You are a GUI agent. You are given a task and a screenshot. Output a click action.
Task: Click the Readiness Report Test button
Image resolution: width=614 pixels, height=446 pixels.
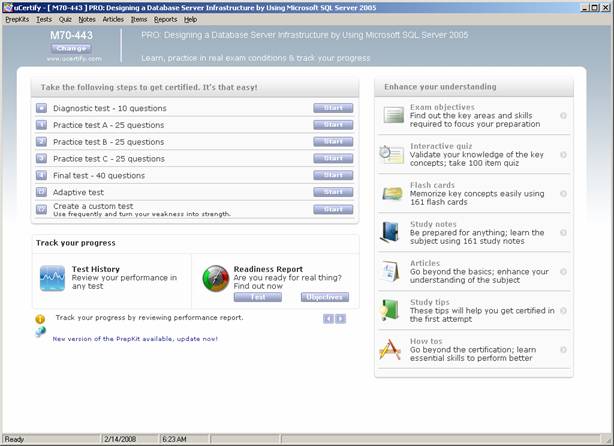tap(258, 297)
